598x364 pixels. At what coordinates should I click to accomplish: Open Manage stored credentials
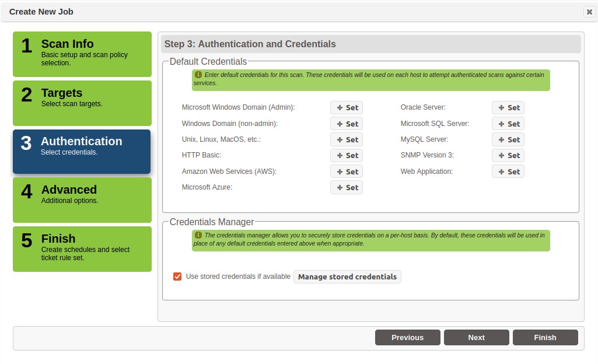tap(347, 276)
